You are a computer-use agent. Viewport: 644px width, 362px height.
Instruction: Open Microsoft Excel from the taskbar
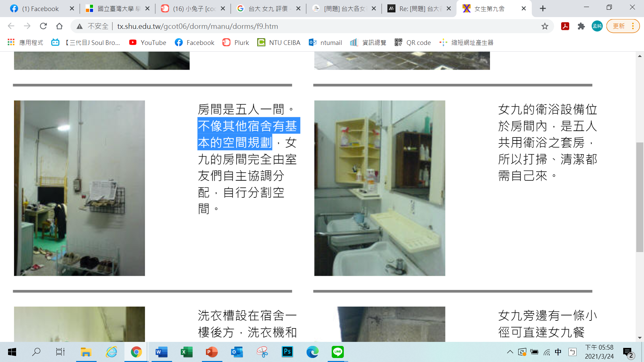coord(186,352)
